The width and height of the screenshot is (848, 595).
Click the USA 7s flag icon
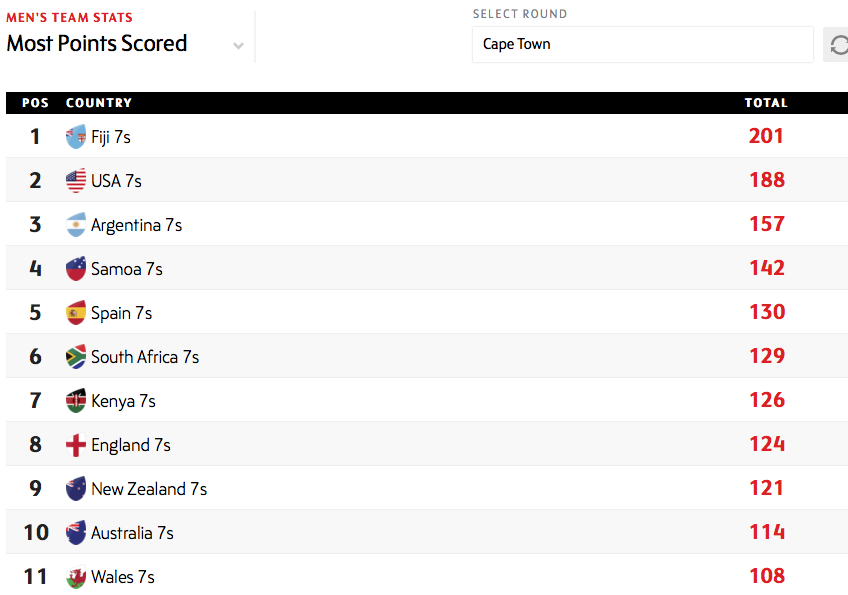[76, 181]
